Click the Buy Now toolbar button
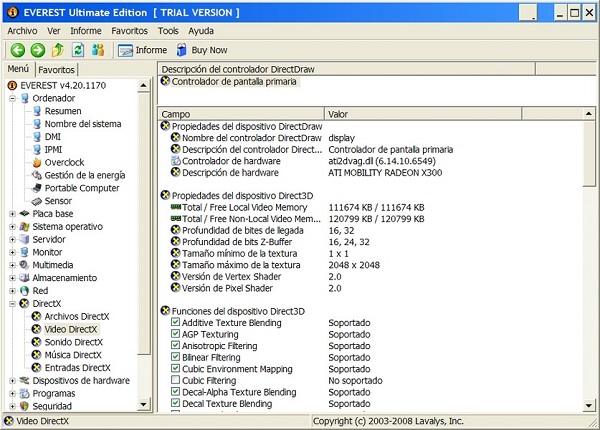 (x=202, y=50)
